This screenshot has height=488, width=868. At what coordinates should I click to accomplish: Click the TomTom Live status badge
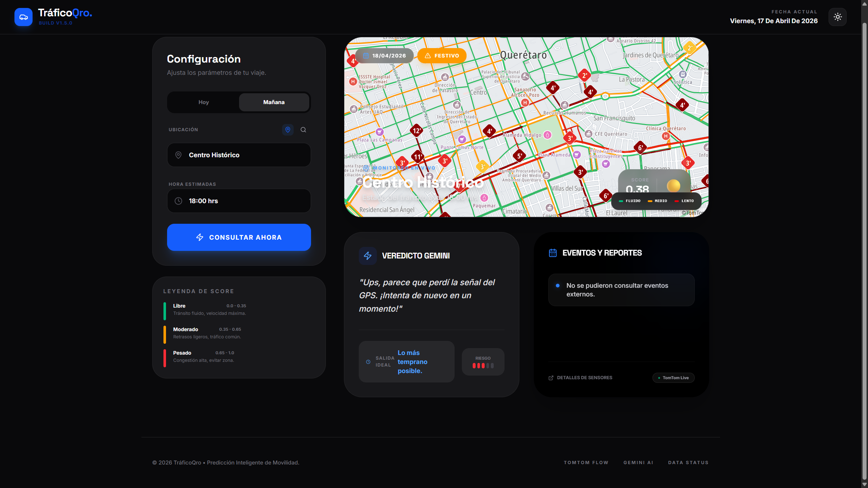[x=673, y=378]
